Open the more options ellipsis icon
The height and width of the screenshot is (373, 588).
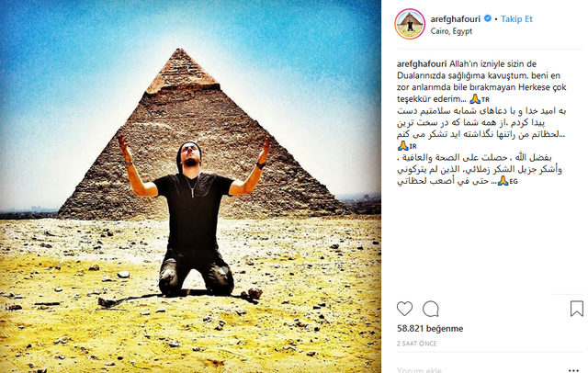(573, 370)
